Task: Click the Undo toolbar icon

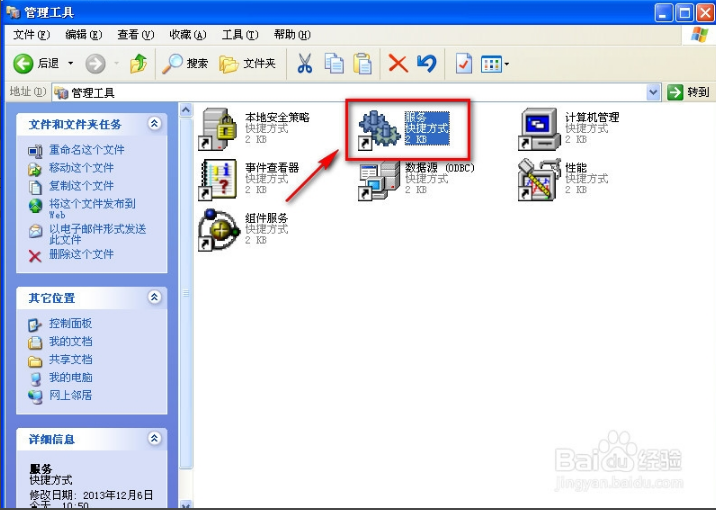Action: point(427,63)
